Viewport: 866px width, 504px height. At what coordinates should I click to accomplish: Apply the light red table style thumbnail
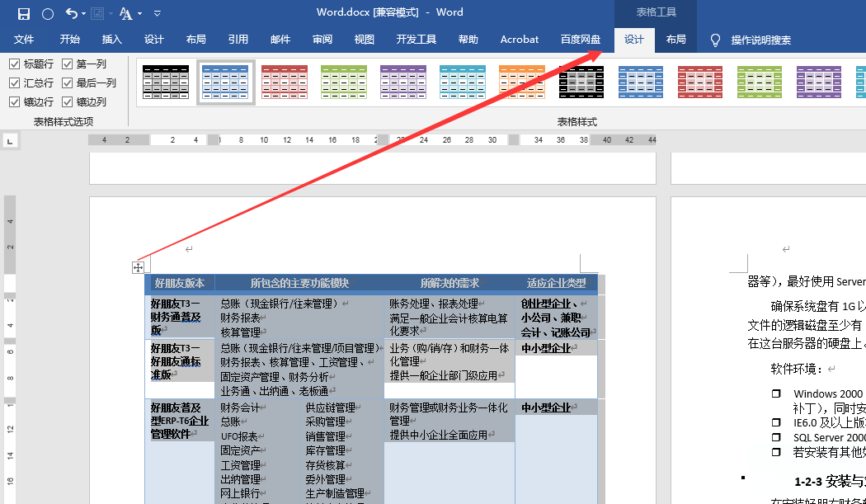(285, 82)
